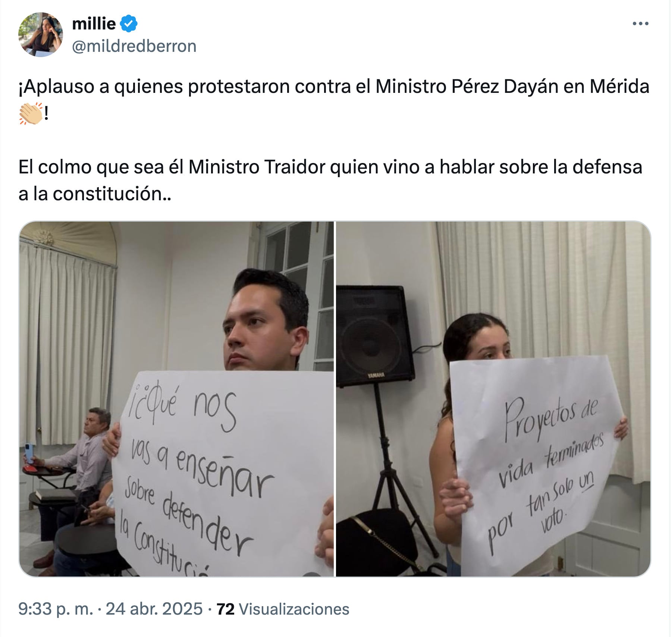This screenshot has height=637, width=672.
Task: Select the tweet text mentioning Pérez Dayán
Action: point(334,100)
